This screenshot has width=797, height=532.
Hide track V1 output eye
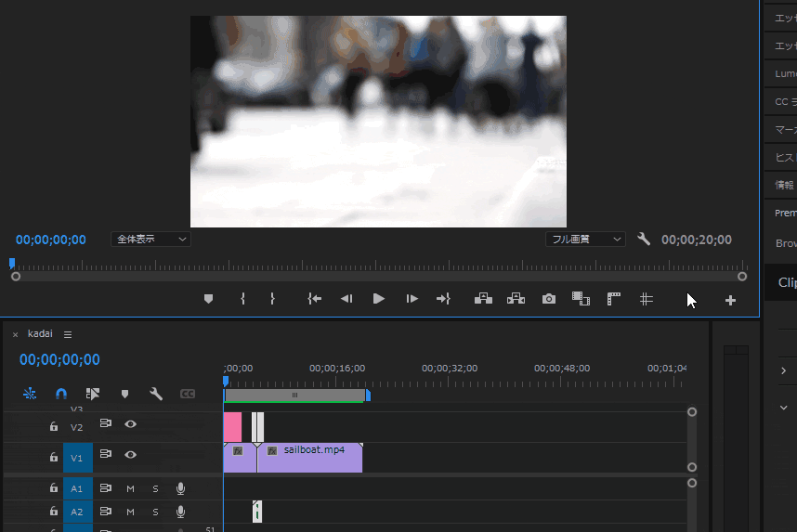[131, 454]
